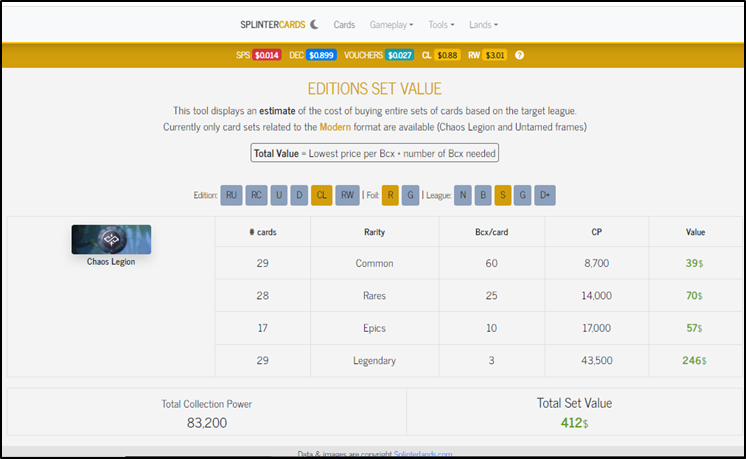Open the SplinterCards home logo

click(x=273, y=25)
